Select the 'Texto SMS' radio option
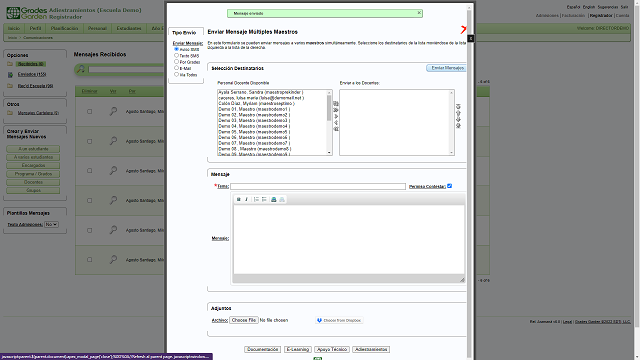This screenshot has height=360, width=640. click(176, 55)
